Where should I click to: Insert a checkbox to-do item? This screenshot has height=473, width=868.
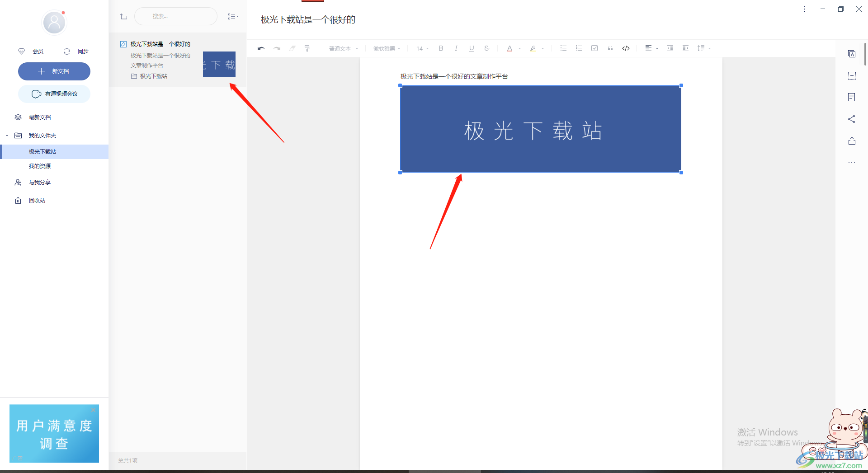tap(594, 48)
